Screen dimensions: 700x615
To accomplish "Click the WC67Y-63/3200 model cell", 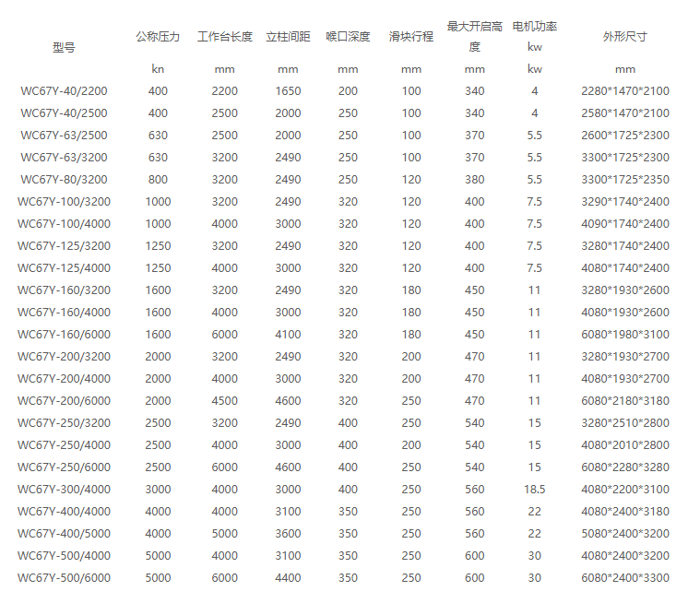I will [64, 158].
